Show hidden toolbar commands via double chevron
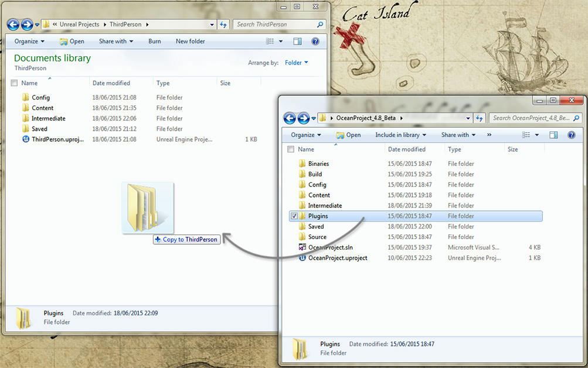Viewport: 588px width, 368px height. (489, 135)
